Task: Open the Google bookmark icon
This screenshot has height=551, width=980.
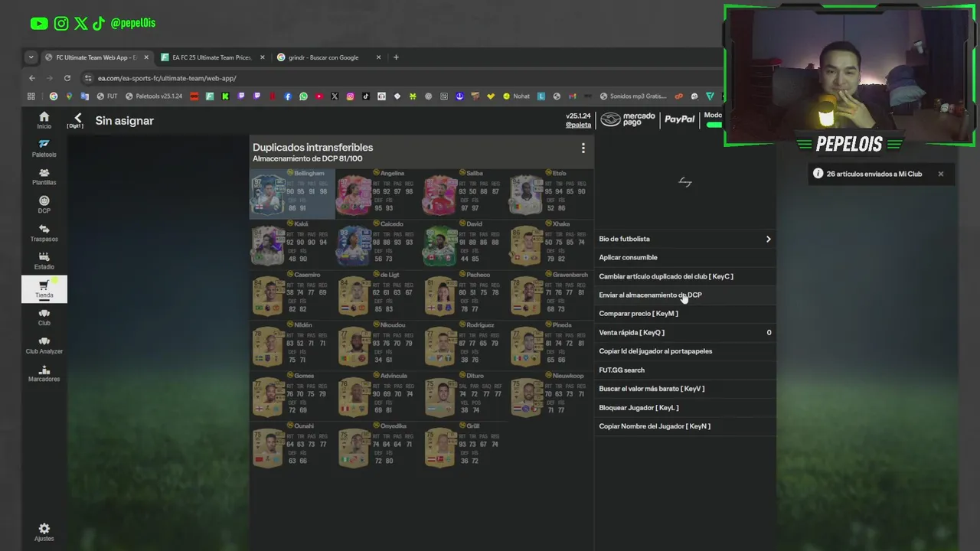Action: (54, 96)
